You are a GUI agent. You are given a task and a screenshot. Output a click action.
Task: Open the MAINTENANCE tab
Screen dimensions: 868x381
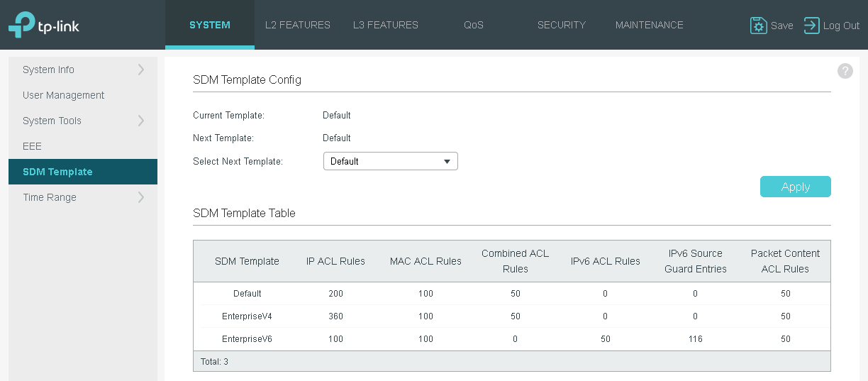649,25
